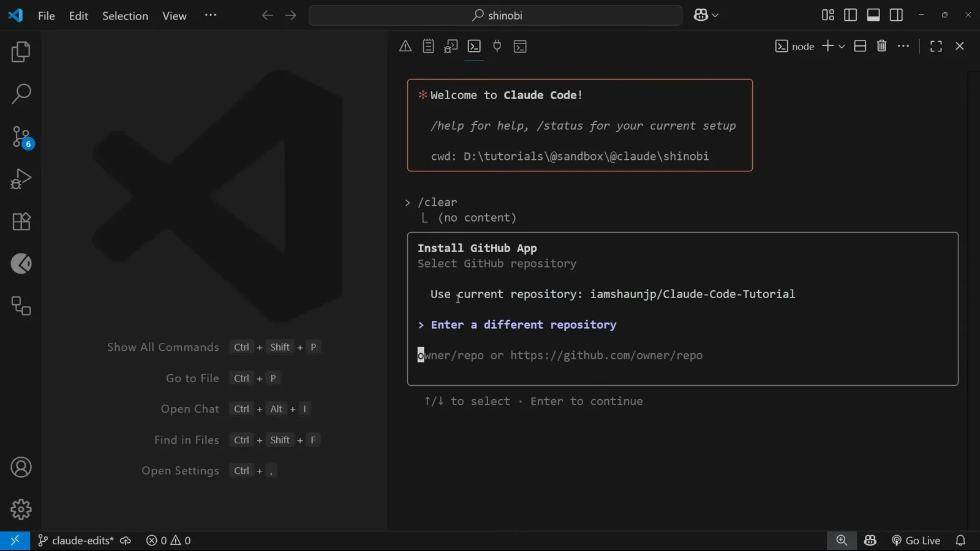Click the Show All Commands shortcut hint
Image resolution: width=980 pixels, height=551 pixels.
[x=214, y=348]
